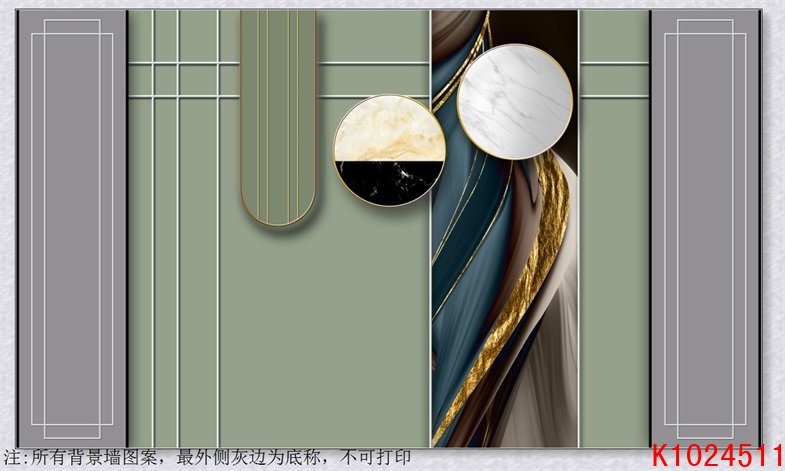The height and width of the screenshot is (471, 785).
Task: Click the beige and black marble circle
Action: pos(389,150)
